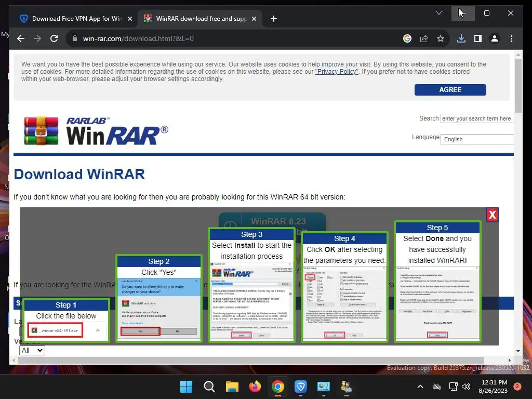Click the RARLAB WinRAR logo
This screenshot has width=532, height=399.
click(96, 130)
